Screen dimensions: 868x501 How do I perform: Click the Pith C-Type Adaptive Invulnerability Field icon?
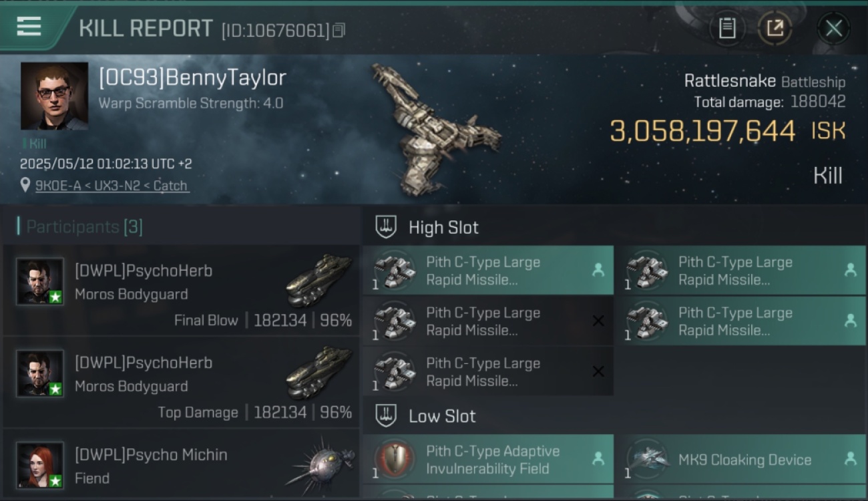click(x=394, y=460)
